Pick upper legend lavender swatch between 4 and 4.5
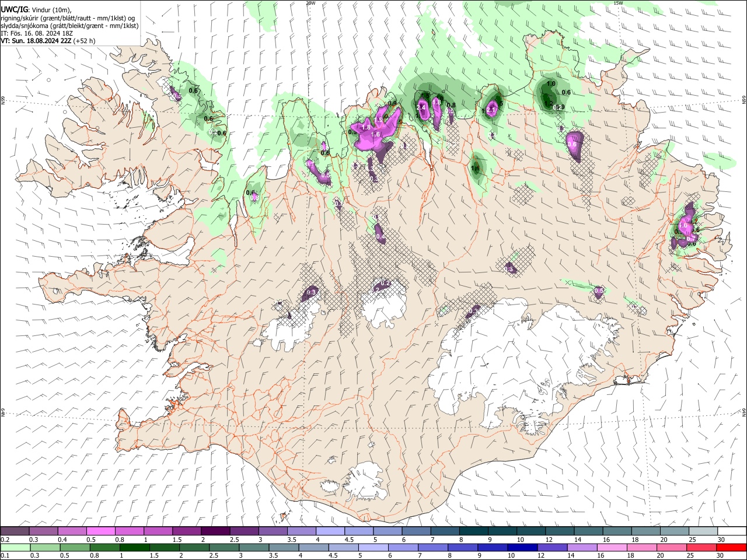747x560 pixels. [x=330, y=531]
